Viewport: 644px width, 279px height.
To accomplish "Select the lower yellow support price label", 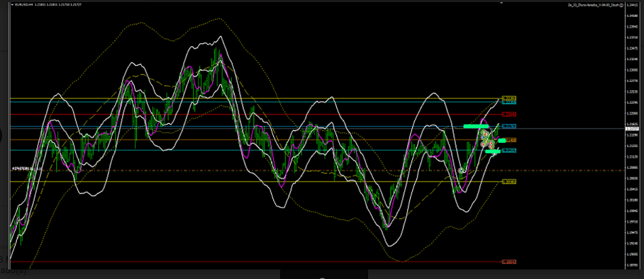I will click(x=509, y=181).
